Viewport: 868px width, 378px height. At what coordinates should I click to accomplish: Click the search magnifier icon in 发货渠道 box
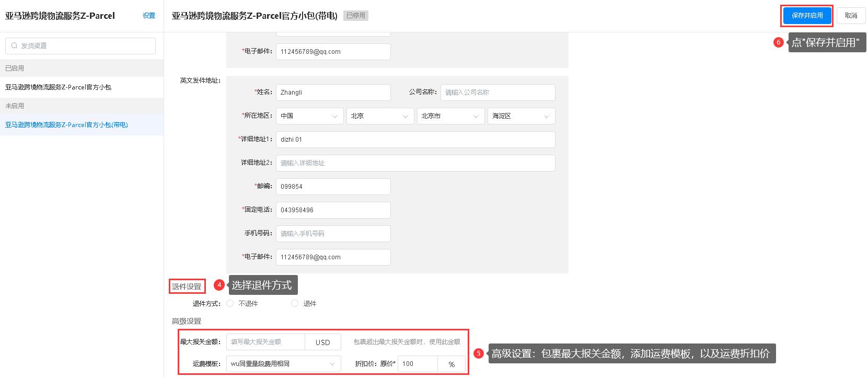[x=14, y=45]
